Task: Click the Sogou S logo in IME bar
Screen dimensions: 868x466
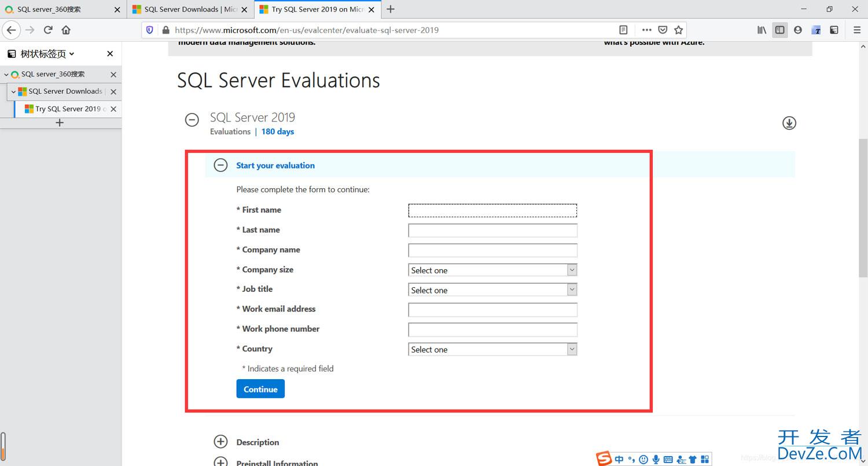Action: click(x=605, y=458)
